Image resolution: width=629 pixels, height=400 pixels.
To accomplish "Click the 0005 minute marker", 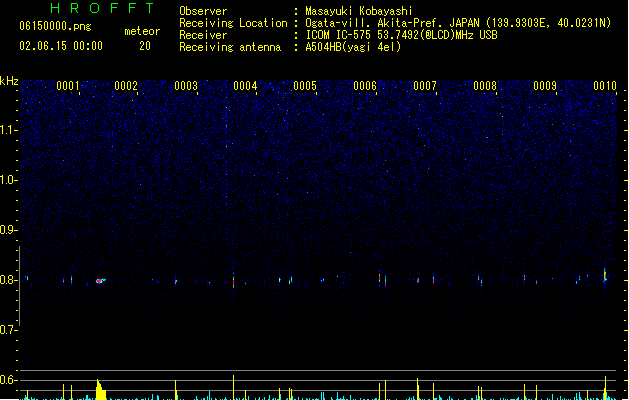I will click(305, 86).
